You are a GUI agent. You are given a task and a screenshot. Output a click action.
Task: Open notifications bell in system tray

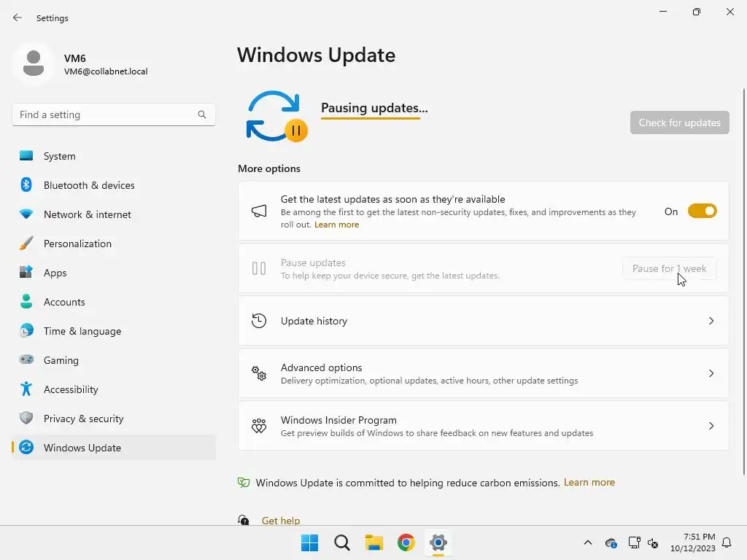coord(727,542)
